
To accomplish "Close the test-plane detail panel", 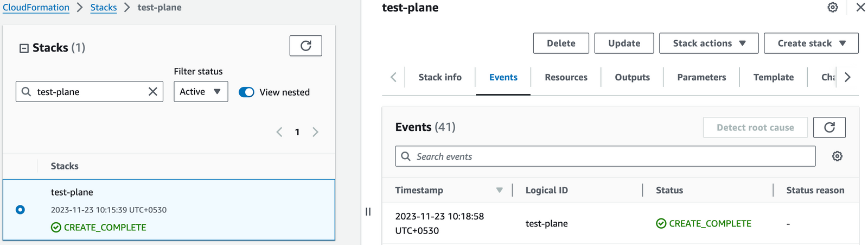I will [x=860, y=8].
